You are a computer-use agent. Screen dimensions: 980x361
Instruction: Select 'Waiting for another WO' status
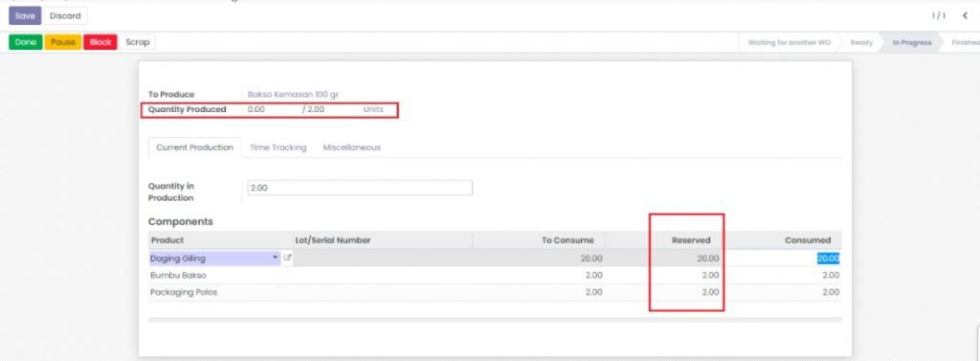tap(790, 42)
